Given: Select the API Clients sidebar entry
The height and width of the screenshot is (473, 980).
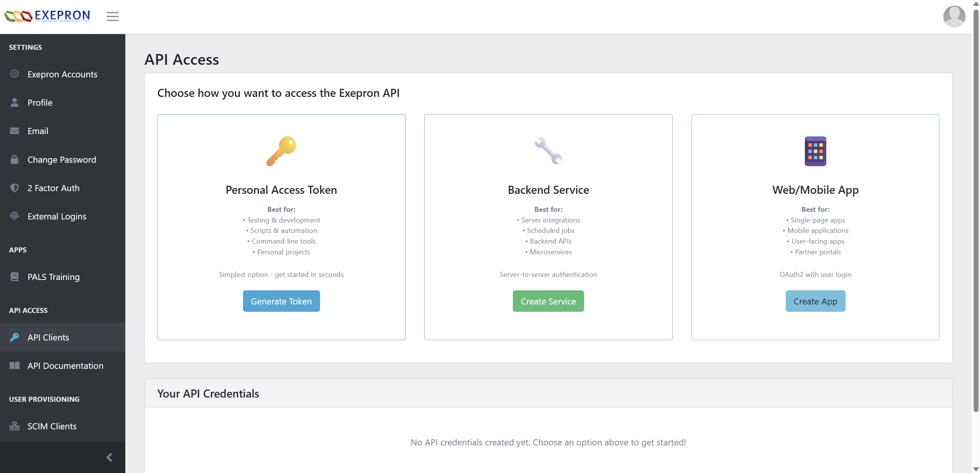Looking at the screenshot, I should click(48, 337).
